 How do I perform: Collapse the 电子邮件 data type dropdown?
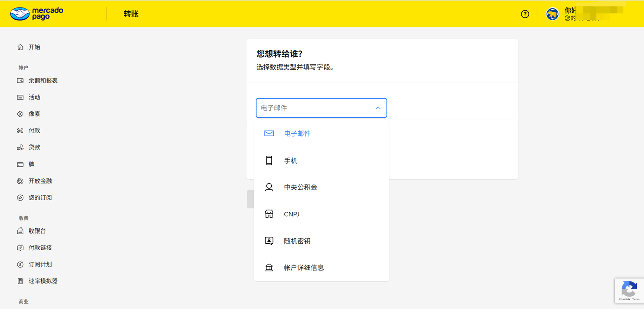[x=378, y=108]
